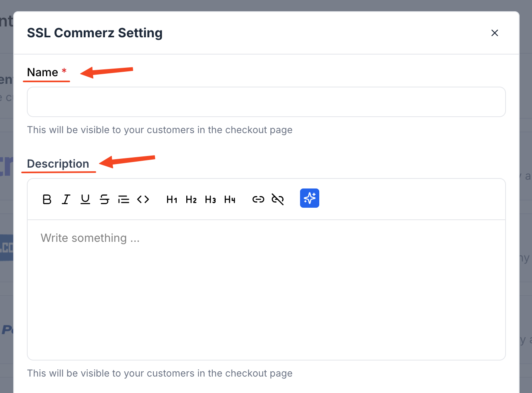Image resolution: width=532 pixels, height=393 pixels.
Task: Close the SSL Commerz Setting dialog
Action: [495, 33]
